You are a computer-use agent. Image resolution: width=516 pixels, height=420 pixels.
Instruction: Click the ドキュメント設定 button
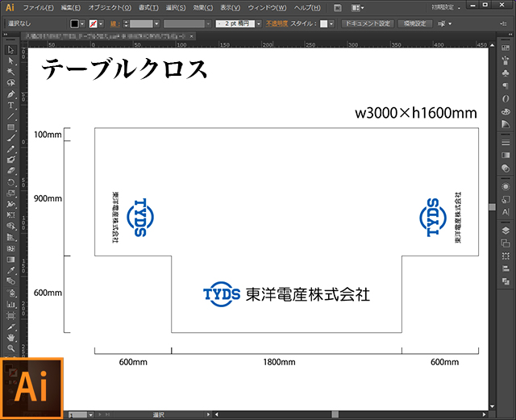[x=368, y=24]
